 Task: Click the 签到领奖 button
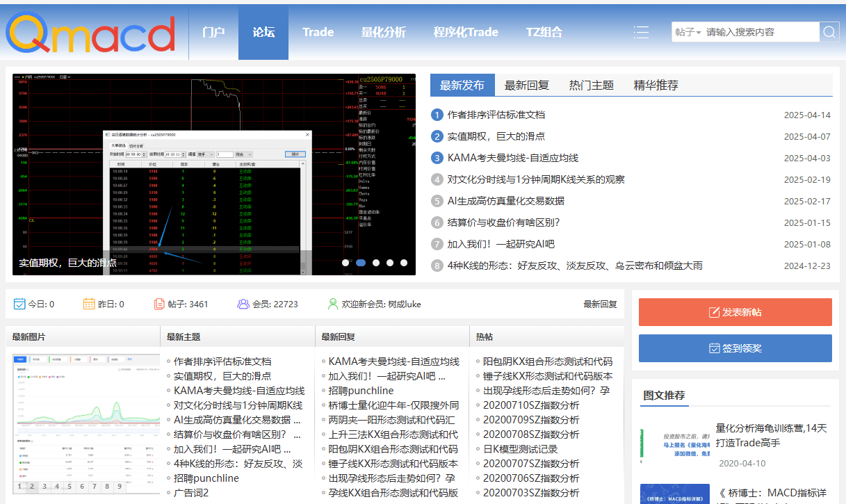pos(735,348)
